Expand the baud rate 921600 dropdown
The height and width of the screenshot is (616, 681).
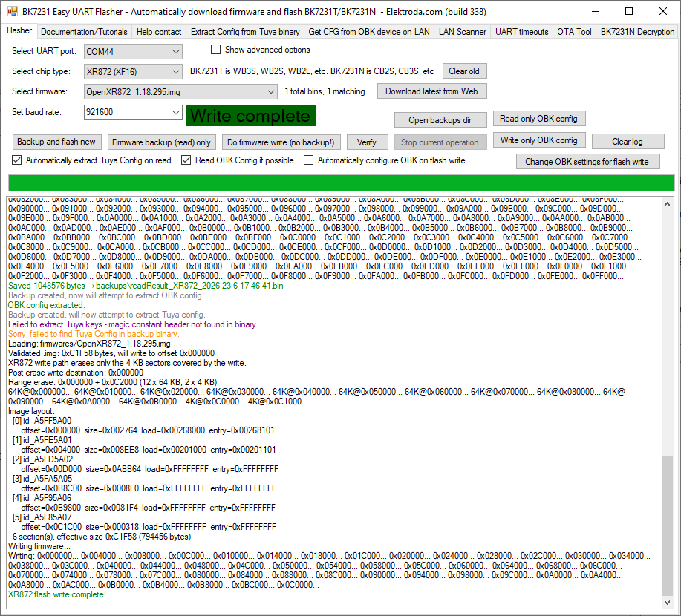[175, 112]
